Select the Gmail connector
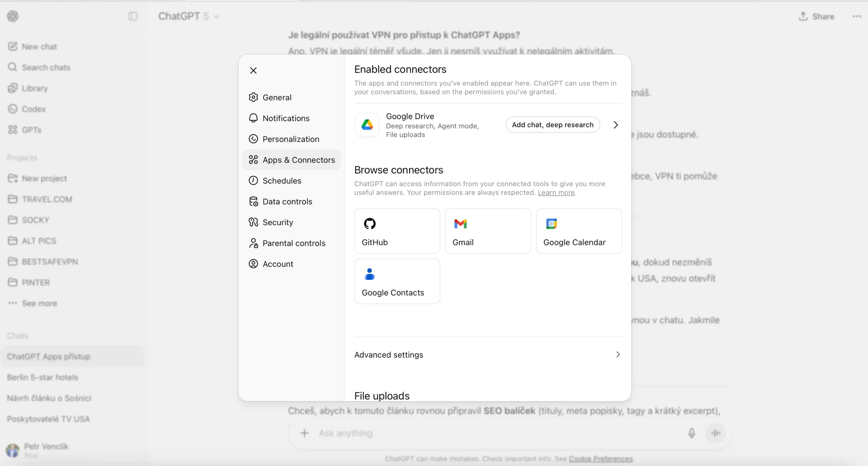 pyautogui.click(x=487, y=231)
